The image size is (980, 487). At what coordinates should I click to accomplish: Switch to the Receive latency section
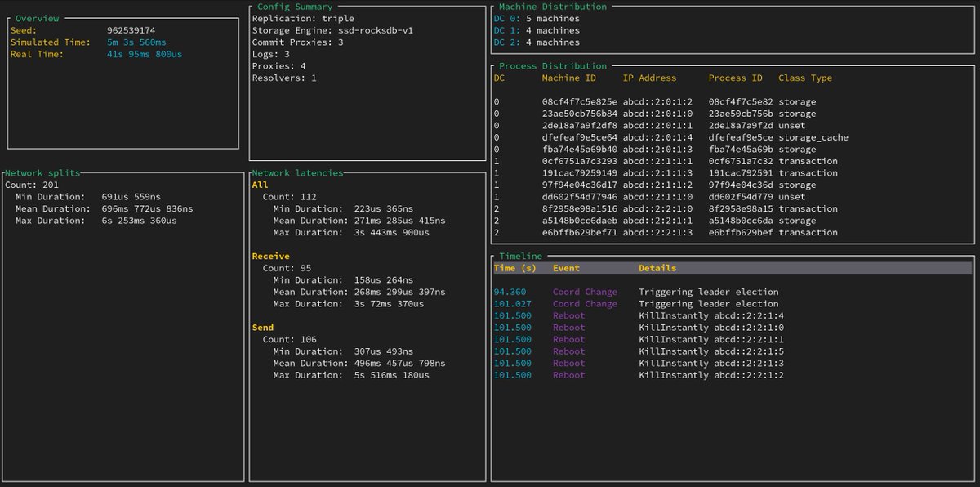269,256
